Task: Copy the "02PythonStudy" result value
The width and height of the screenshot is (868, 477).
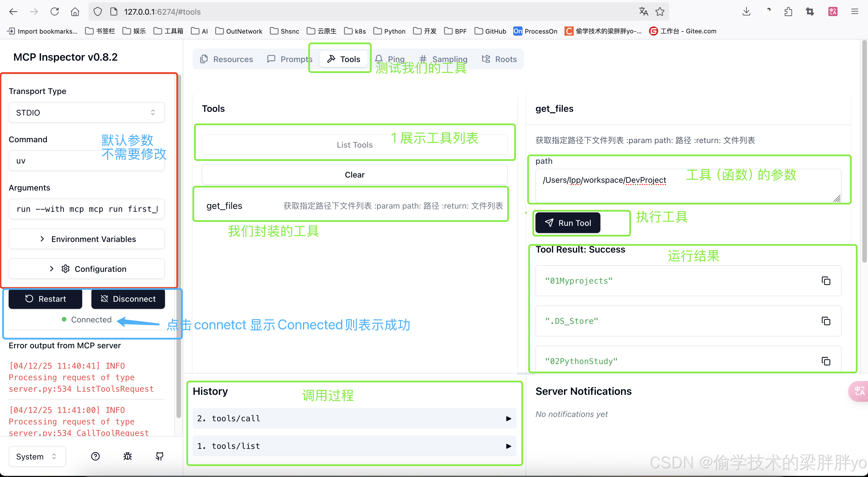Action: tap(825, 361)
